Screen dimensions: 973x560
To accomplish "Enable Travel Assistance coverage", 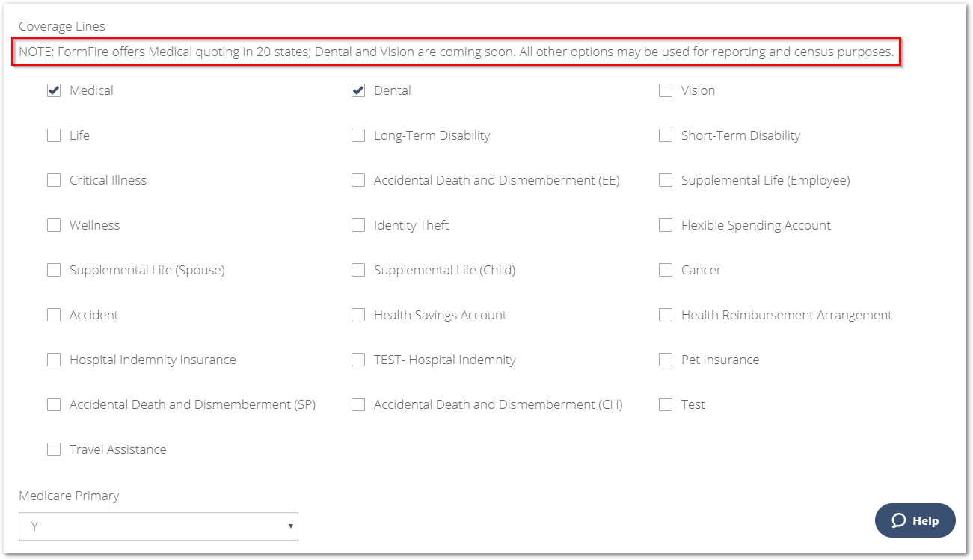I will pos(54,449).
